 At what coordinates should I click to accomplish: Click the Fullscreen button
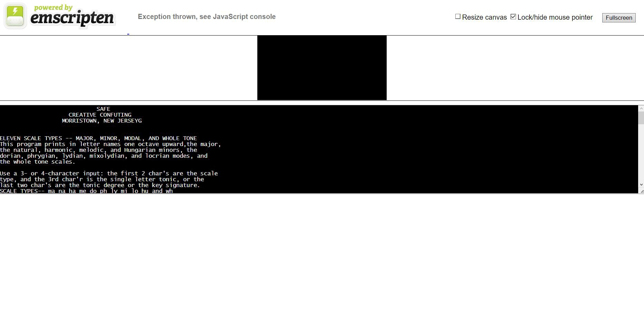618,18
